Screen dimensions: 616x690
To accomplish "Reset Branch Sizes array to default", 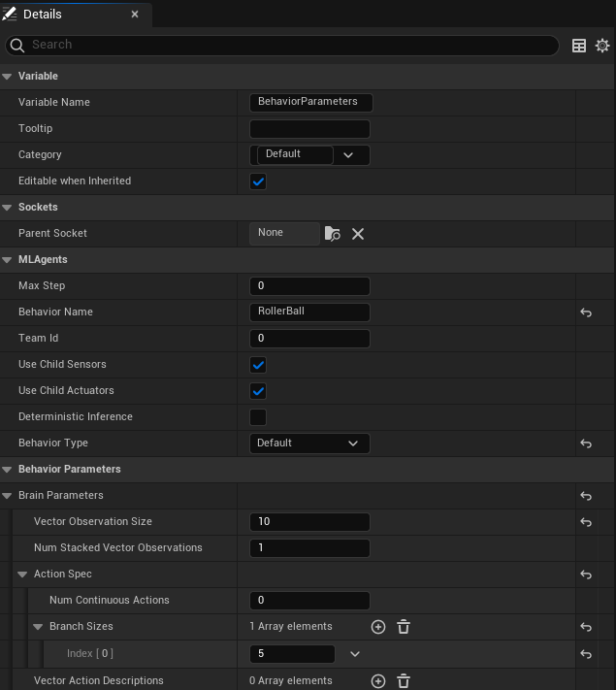I will (586, 627).
